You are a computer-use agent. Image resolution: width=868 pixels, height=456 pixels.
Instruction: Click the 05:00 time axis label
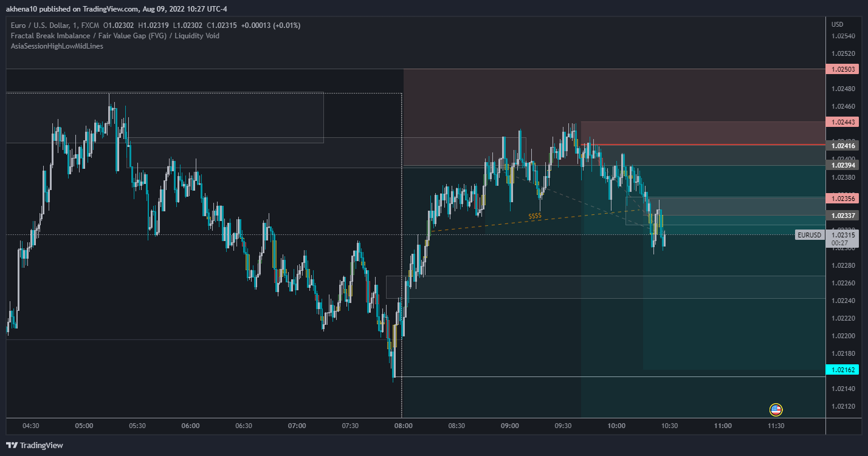coord(84,426)
